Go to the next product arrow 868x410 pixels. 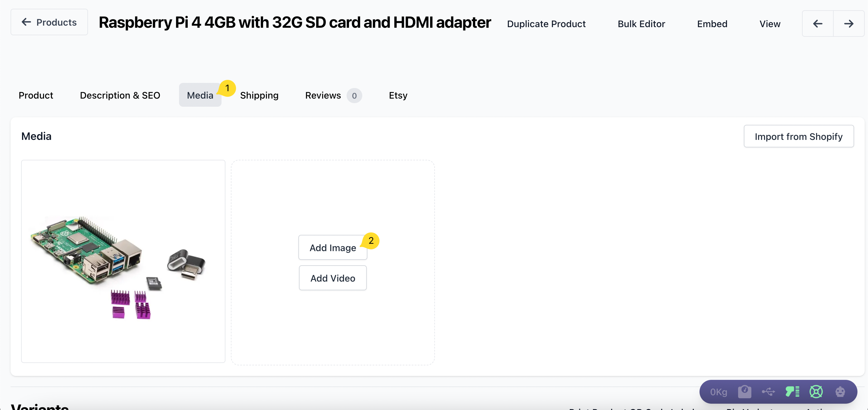(848, 24)
